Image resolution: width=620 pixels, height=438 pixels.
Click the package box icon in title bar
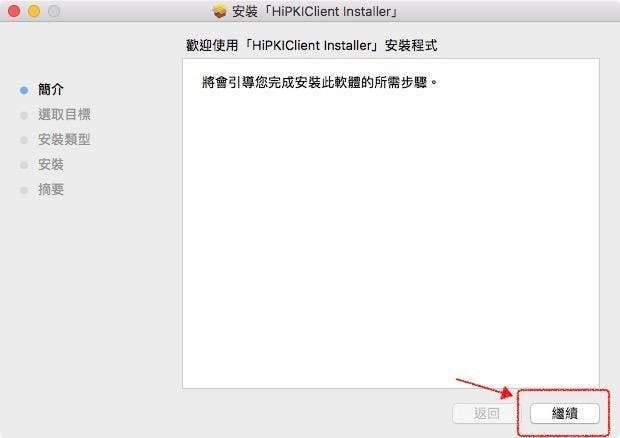pyautogui.click(x=219, y=11)
